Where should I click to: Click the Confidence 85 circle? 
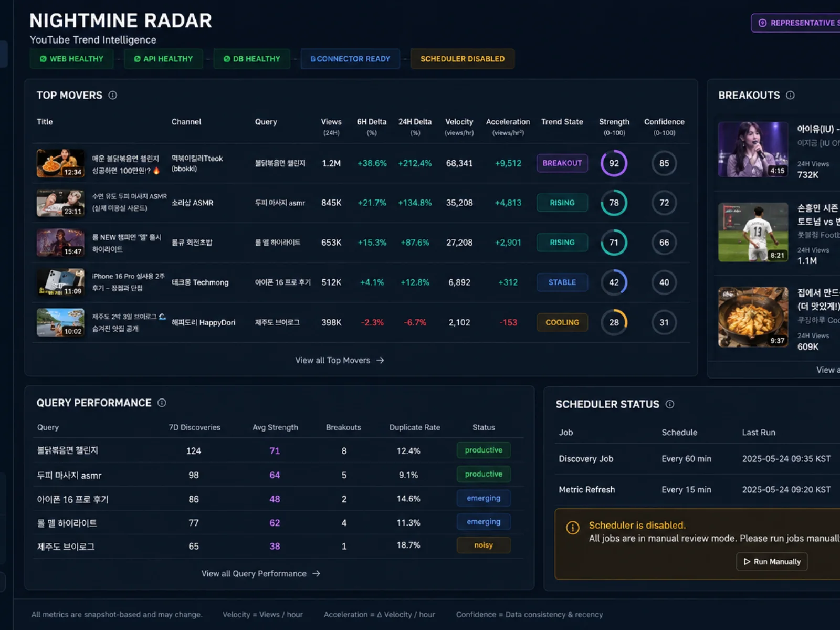pyautogui.click(x=664, y=163)
